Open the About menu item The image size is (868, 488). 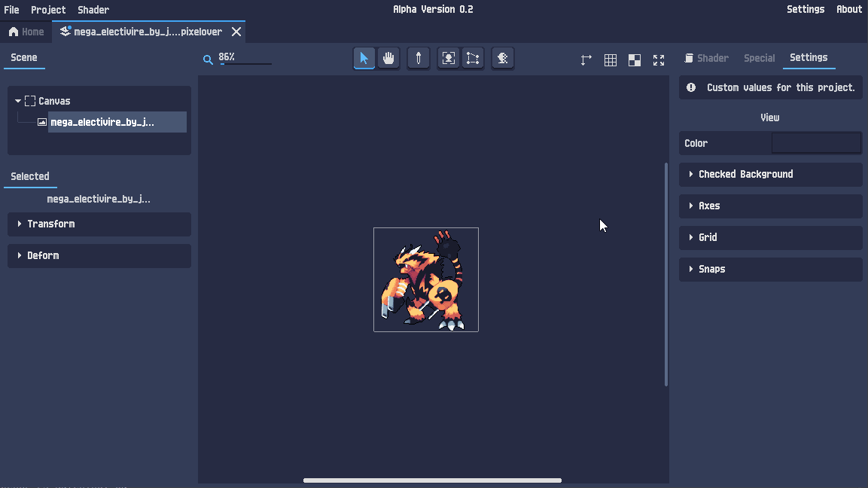point(849,9)
